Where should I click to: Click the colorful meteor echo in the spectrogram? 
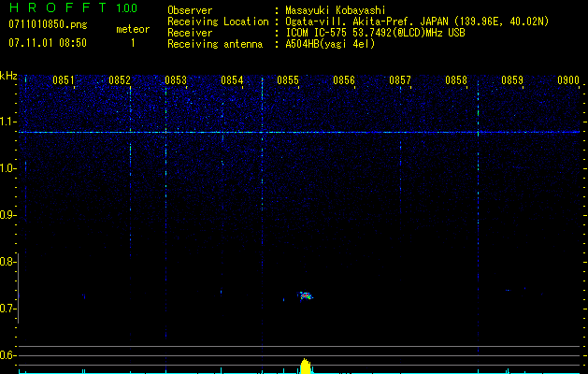tap(306, 295)
